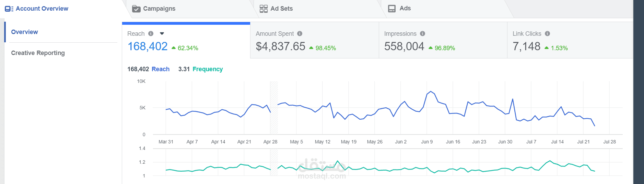Click the Ads tab icon
Viewport: 644px width, 184px height.
point(392,9)
